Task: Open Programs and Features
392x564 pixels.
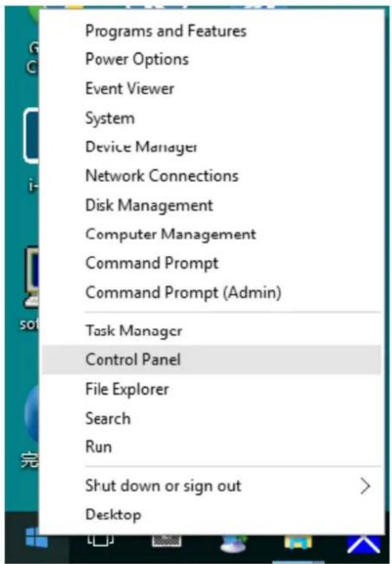Action: 166,31
